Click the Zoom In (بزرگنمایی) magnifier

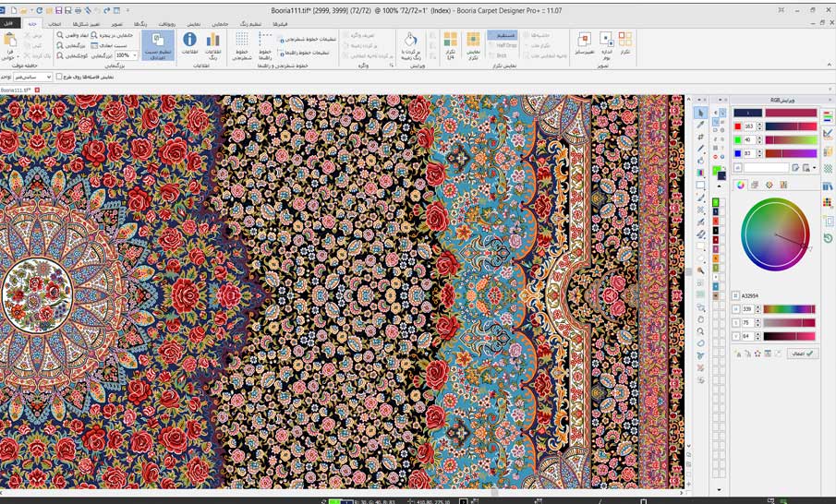[x=71, y=45]
